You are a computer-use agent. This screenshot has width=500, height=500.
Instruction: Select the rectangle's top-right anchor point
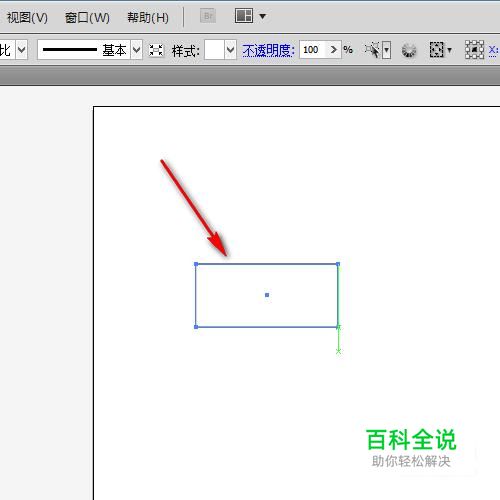click(338, 264)
